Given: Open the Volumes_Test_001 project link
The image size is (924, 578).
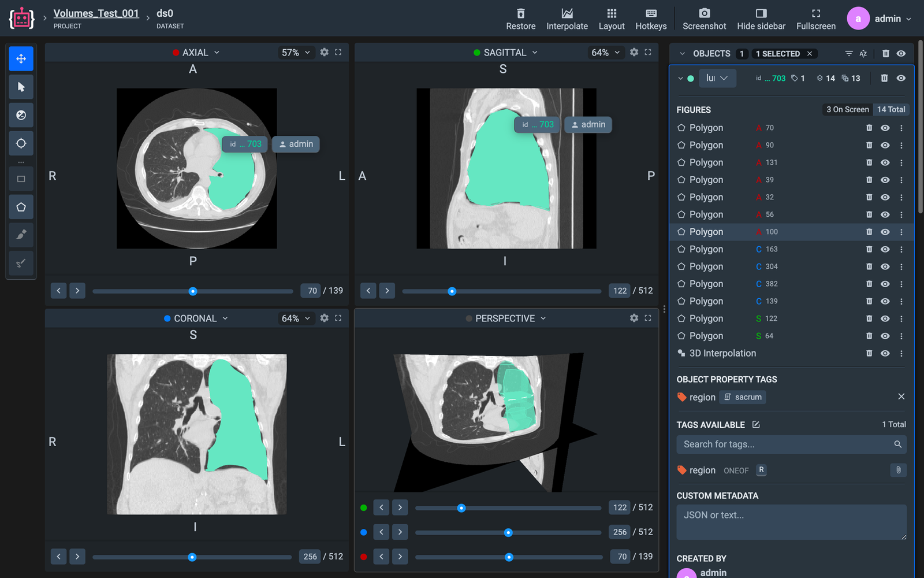Looking at the screenshot, I should point(96,13).
